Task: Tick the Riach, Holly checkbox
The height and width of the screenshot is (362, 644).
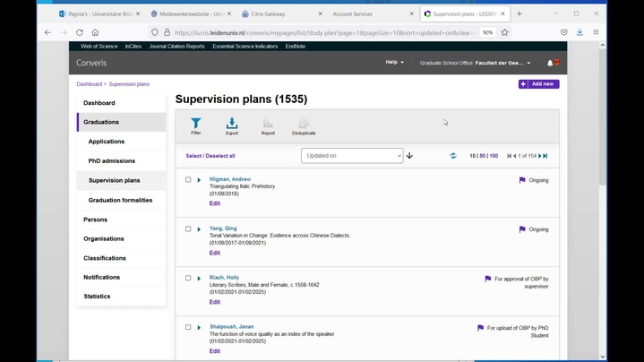Action: (188, 279)
